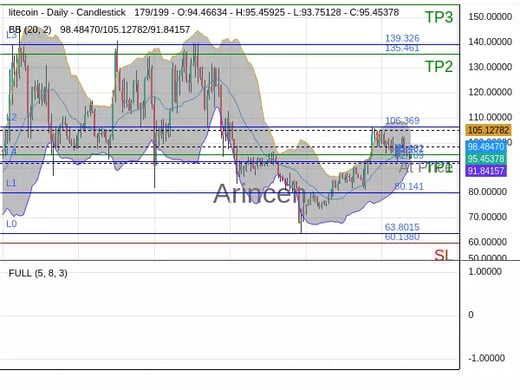This screenshot has width=520, height=390.
Task: Click the L1 level marker
Action: [x=11, y=183]
